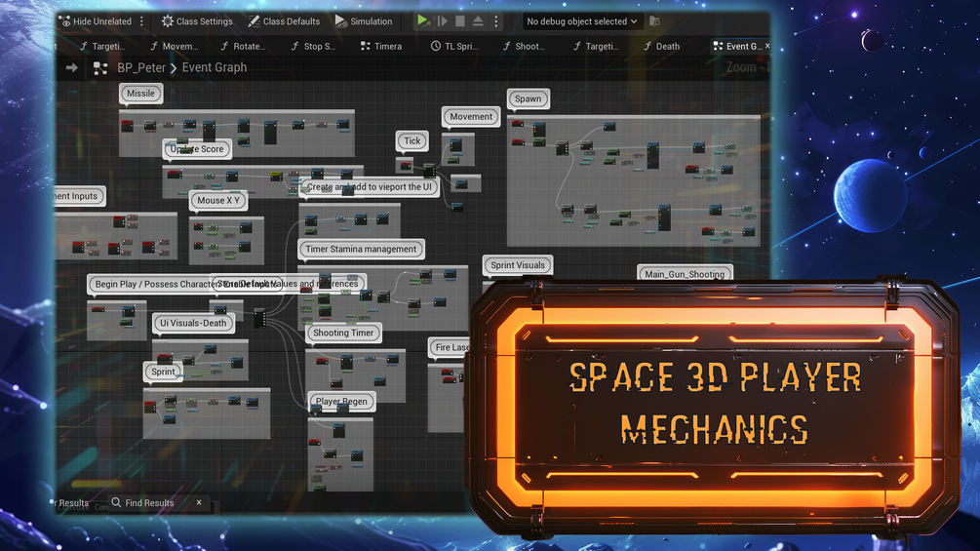Switch to the Movem... function tab

click(174, 46)
